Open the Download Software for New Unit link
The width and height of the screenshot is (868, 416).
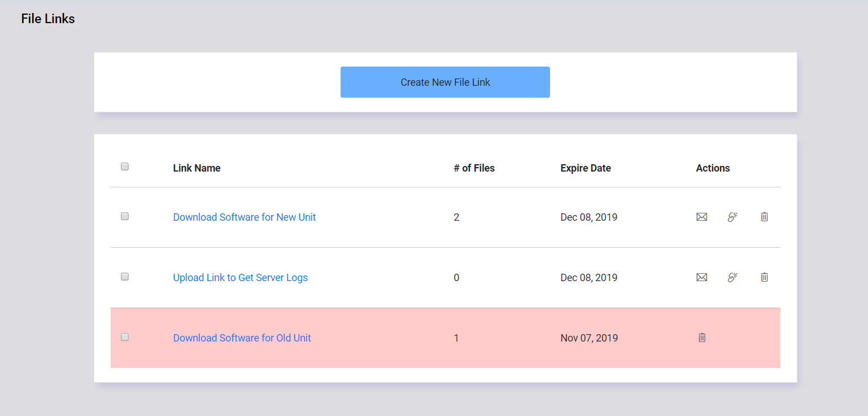coord(245,217)
